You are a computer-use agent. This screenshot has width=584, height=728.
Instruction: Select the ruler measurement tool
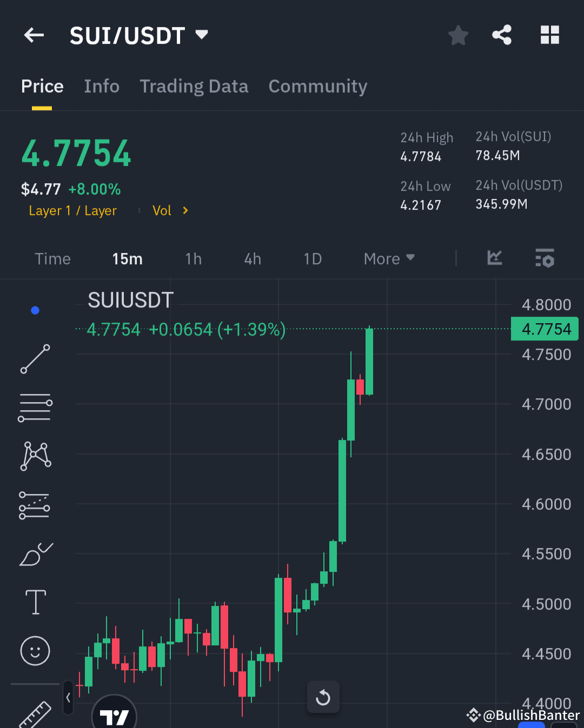coord(35,713)
